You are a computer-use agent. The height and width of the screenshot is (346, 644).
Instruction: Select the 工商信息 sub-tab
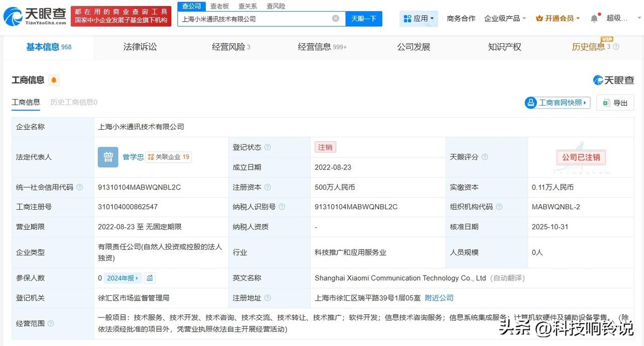(26, 102)
